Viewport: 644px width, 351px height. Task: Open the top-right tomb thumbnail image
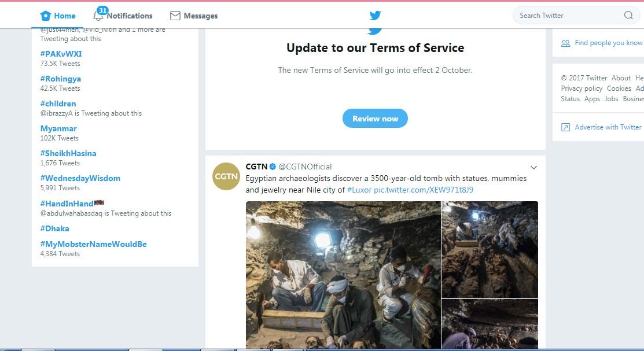tap(490, 249)
